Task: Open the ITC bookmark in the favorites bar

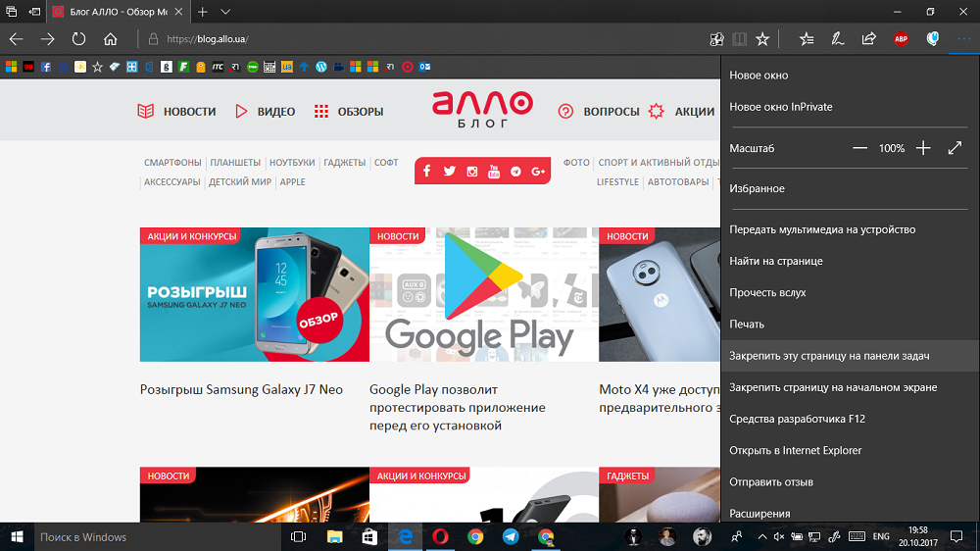Action: click(x=218, y=67)
